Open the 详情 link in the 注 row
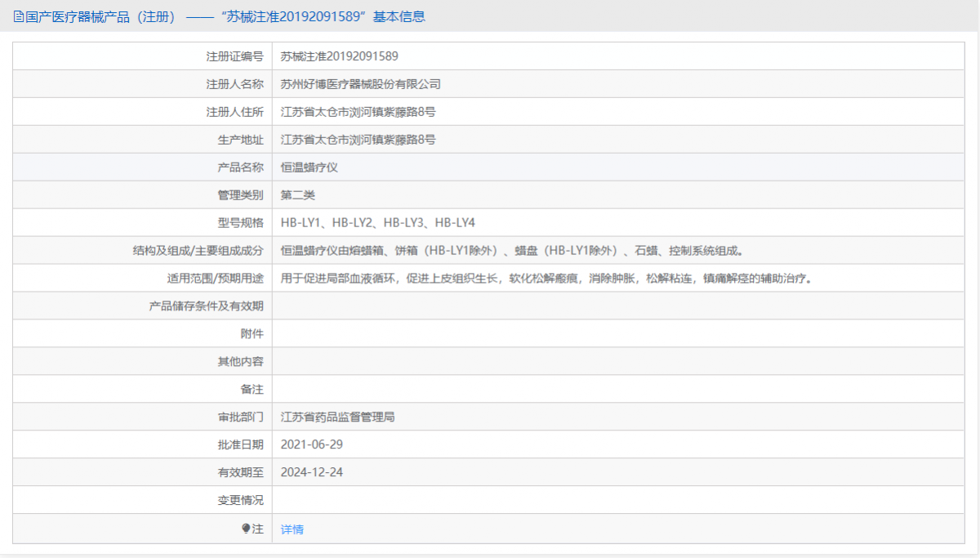Image resolution: width=980 pixels, height=558 pixels. (x=292, y=529)
